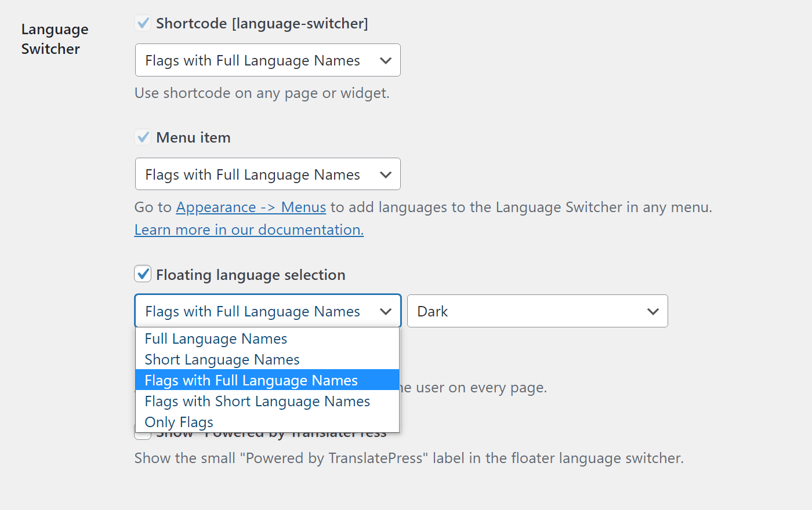Click the Dark dropdown chevron
812x510 pixels.
click(x=653, y=311)
